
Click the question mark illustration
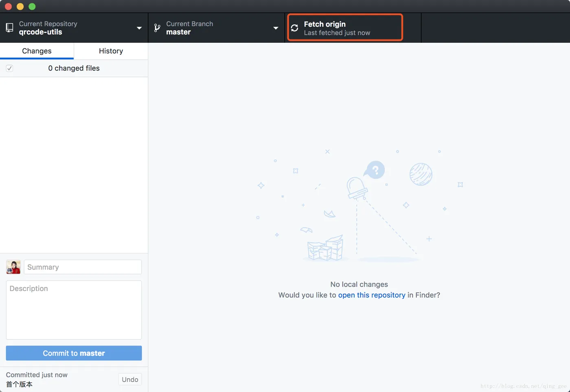[375, 170]
